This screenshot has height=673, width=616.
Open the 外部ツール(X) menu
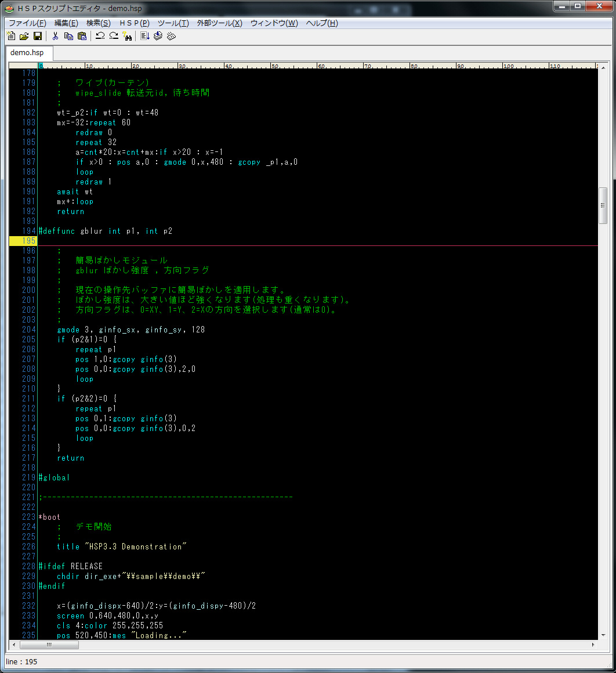(220, 23)
